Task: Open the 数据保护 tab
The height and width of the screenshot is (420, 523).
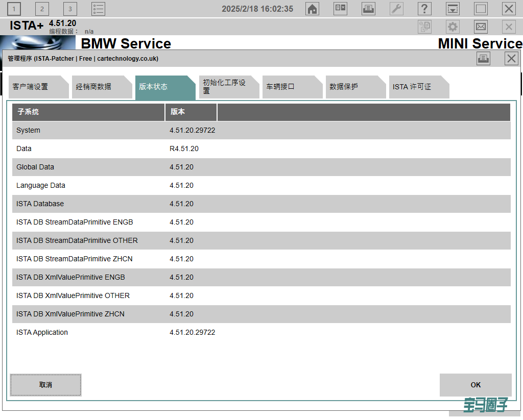Action: 351,87
